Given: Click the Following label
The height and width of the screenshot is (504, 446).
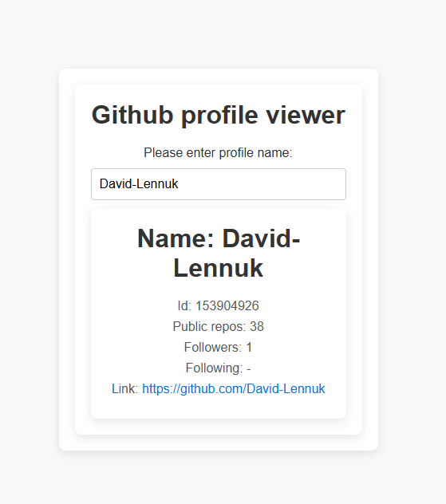Looking at the screenshot, I should [214, 368].
